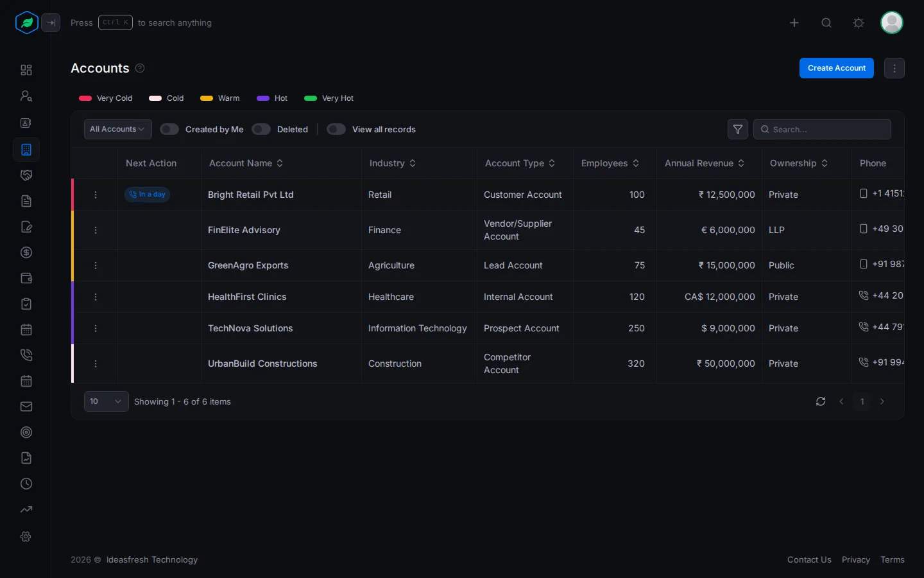924x578 pixels.
Task: Open the dollar coin icon in sidebar
Action: click(26, 252)
